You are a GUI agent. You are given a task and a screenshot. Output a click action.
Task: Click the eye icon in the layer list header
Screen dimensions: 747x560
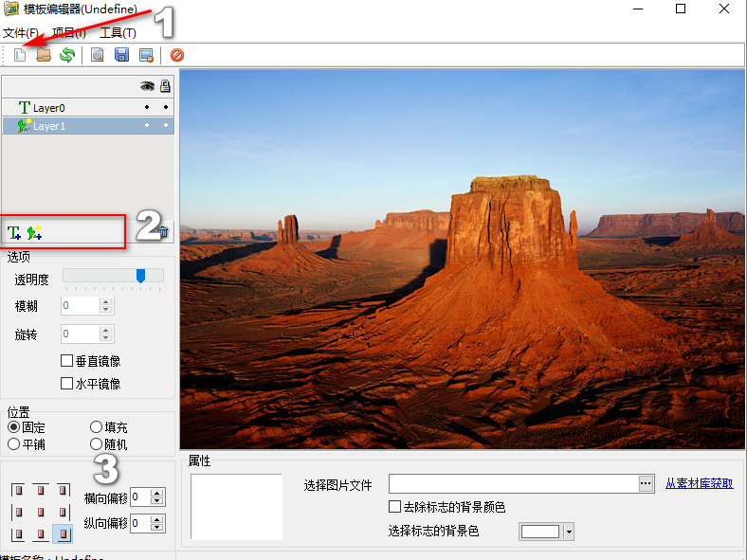(x=147, y=86)
